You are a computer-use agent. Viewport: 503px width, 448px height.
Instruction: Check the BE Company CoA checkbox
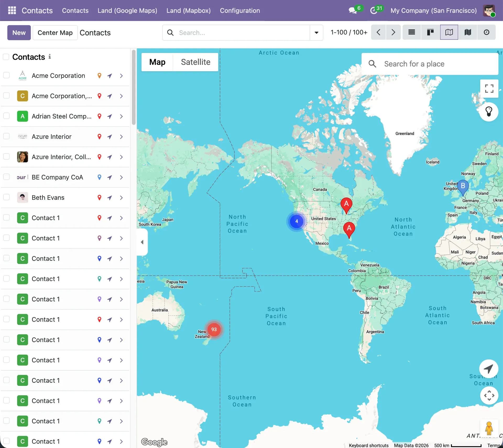pyautogui.click(x=6, y=177)
